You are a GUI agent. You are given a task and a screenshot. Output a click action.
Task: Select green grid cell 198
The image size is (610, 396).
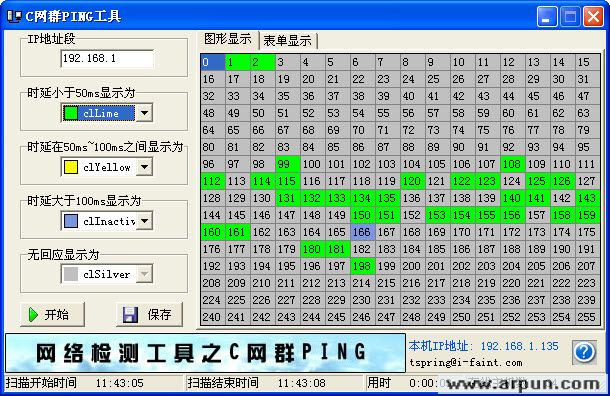point(363,266)
